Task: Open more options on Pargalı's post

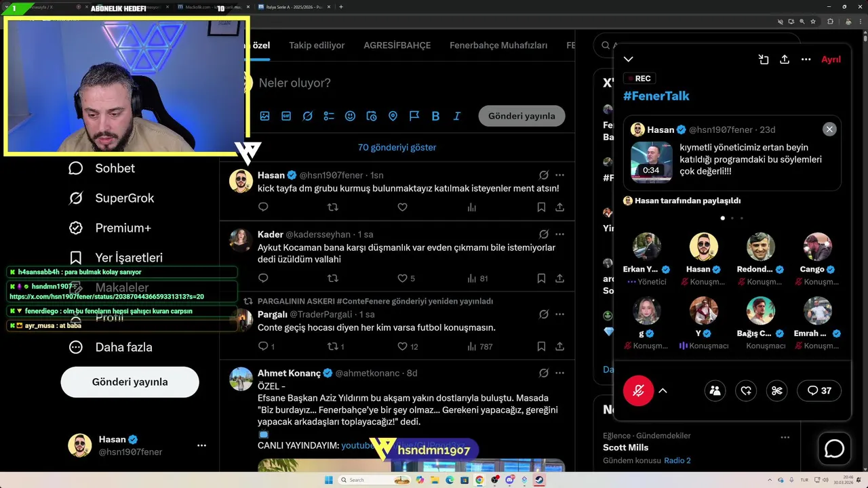Action: 559,314
